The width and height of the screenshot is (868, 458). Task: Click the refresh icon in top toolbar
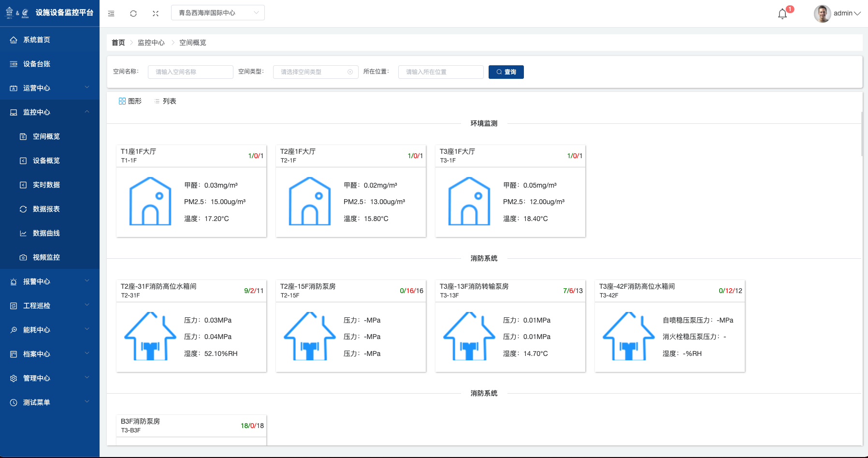(x=133, y=14)
